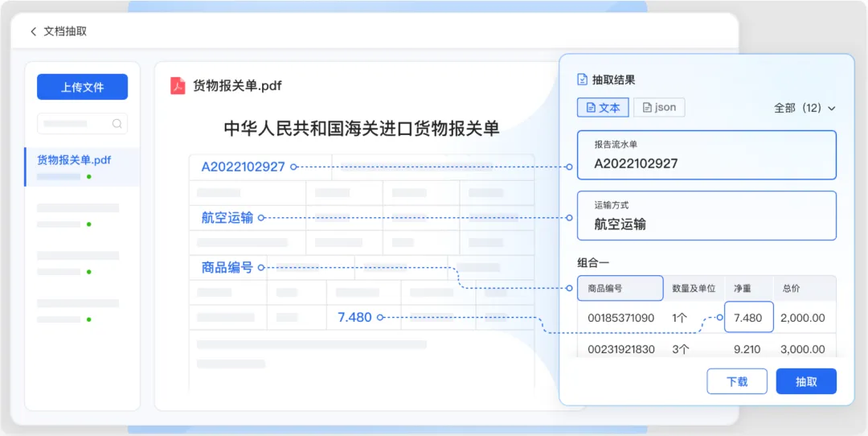Click the 报告流水单 result field
Image resolution: width=868 pixels, height=436 pixels.
[706, 155]
